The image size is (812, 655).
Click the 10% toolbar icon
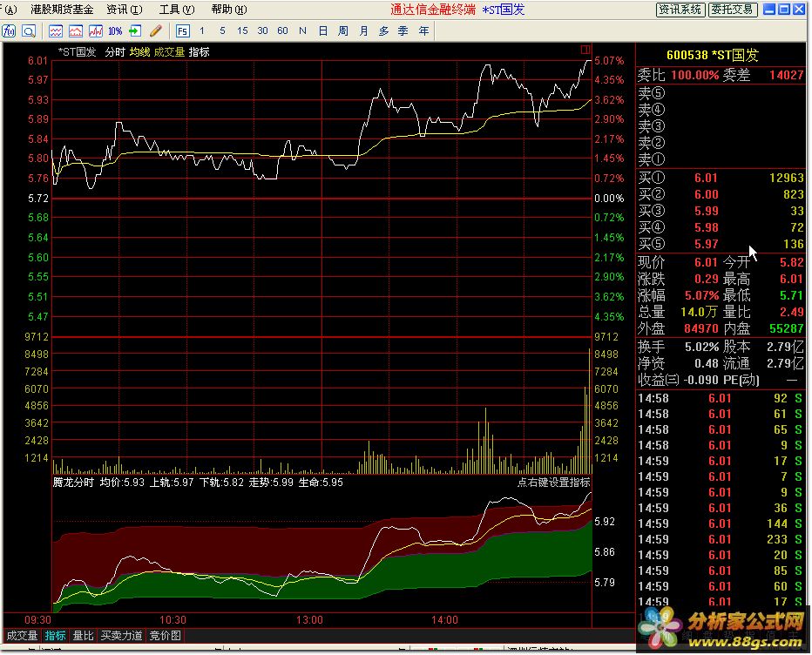[x=115, y=31]
